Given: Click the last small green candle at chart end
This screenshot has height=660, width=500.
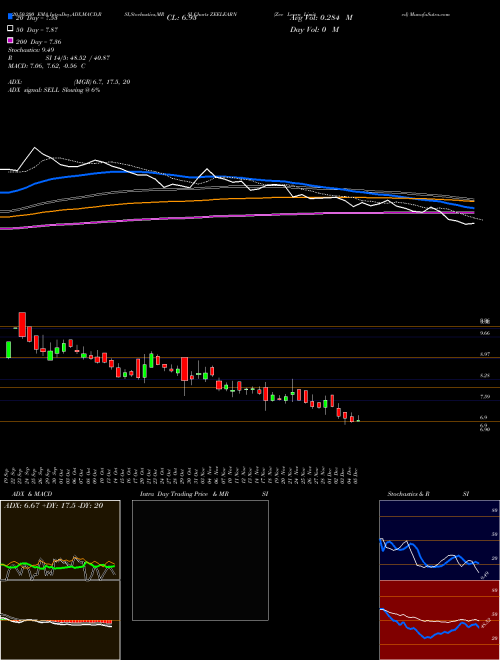Looking at the screenshot, I should coord(358,419).
